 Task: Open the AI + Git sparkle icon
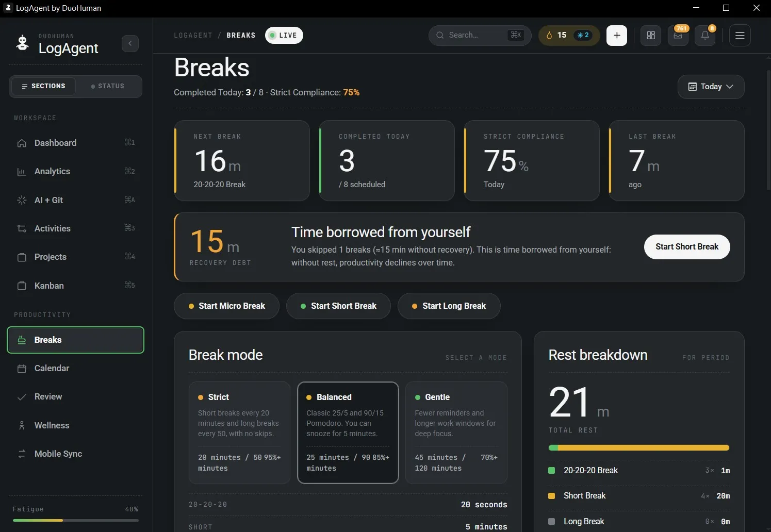point(22,200)
